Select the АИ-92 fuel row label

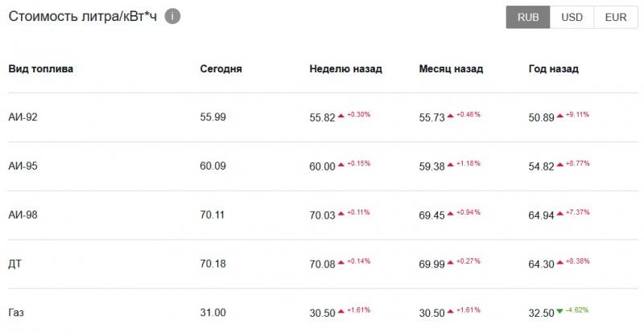[x=23, y=117]
